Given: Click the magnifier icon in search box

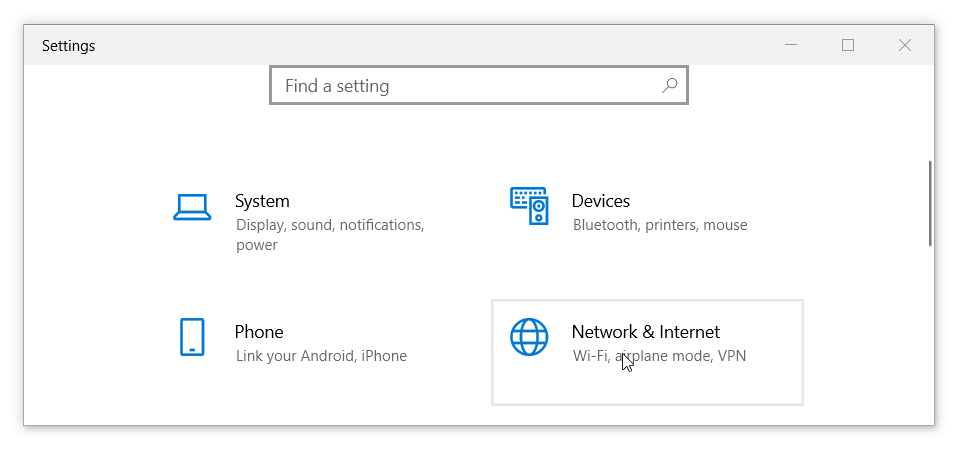Looking at the screenshot, I should 670,85.
